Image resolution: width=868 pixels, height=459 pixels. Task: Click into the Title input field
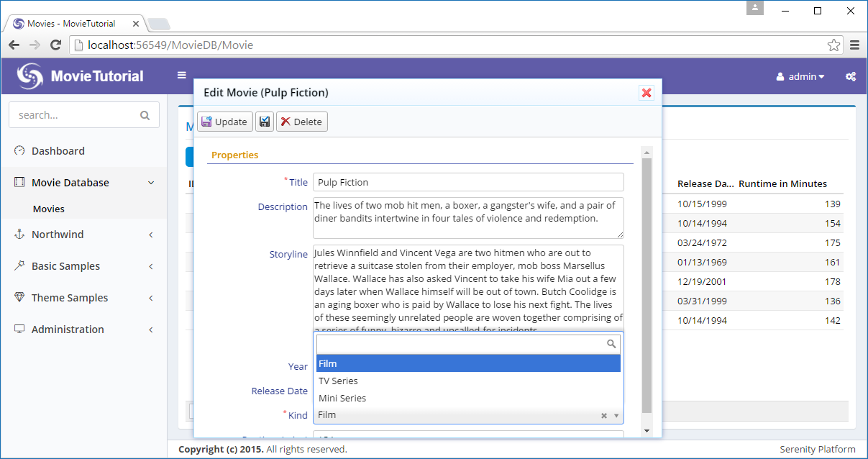point(468,182)
